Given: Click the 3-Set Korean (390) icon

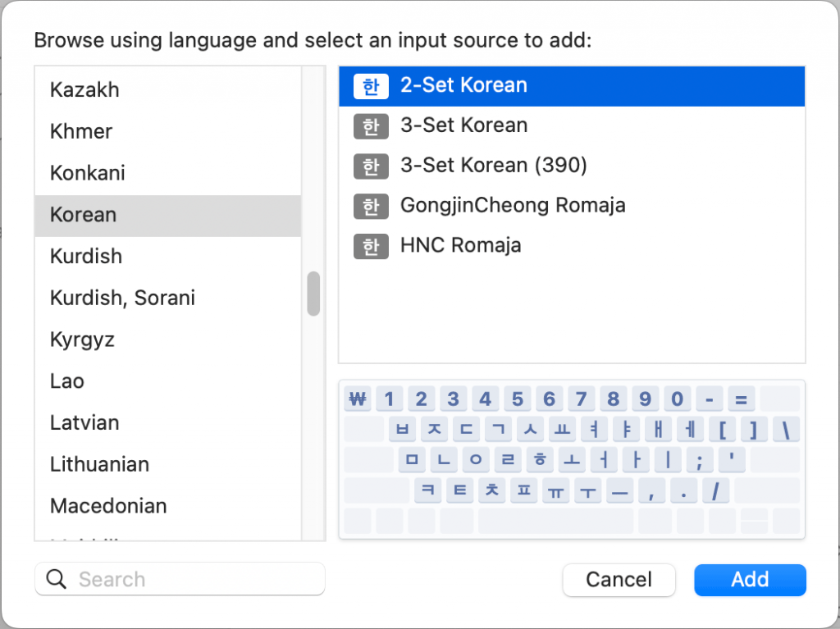Looking at the screenshot, I should tap(371, 166).
